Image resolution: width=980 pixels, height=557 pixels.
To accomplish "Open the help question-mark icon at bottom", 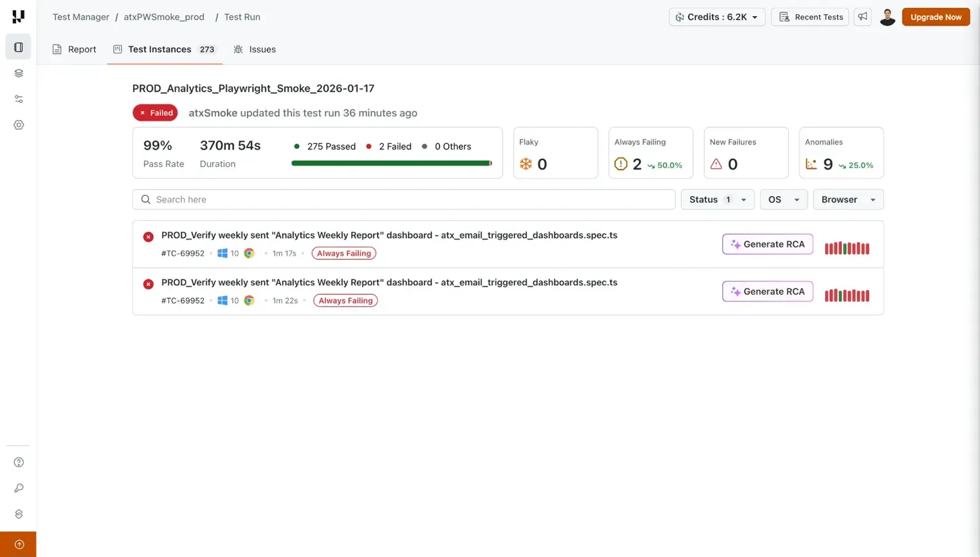I will pos(18,462).
